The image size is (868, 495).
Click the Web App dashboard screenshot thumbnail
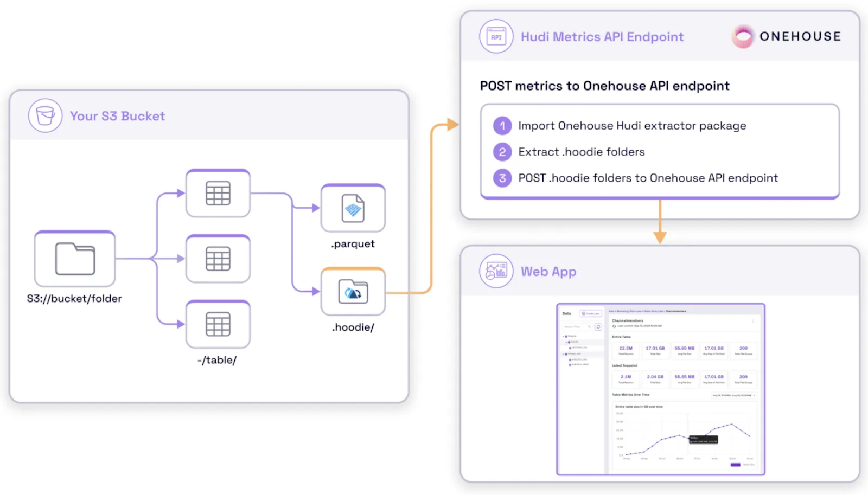tap(661, 389)
